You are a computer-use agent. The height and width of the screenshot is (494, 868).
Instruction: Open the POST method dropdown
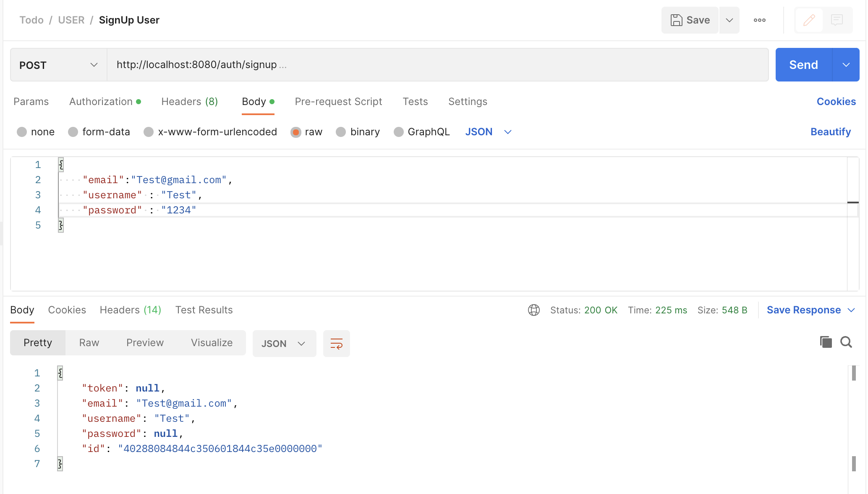click(93, 65)
